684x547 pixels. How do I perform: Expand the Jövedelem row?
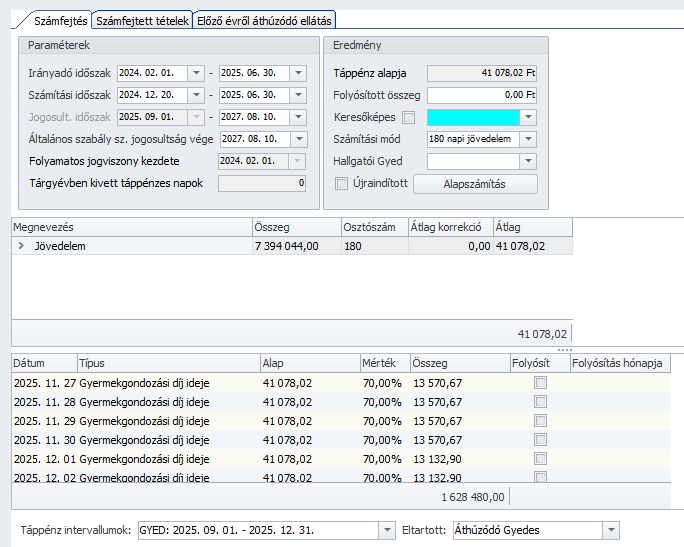click(x=21, y=245)
